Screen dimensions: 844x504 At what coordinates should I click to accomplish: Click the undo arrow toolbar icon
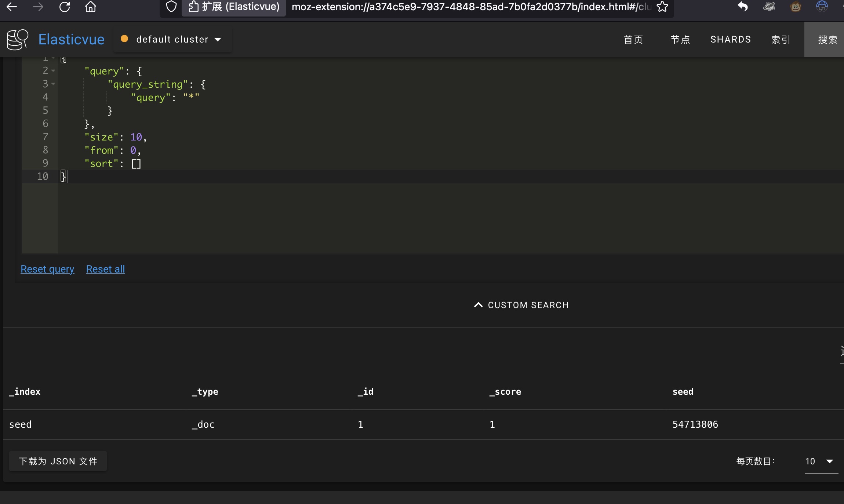tap(743, 7)
